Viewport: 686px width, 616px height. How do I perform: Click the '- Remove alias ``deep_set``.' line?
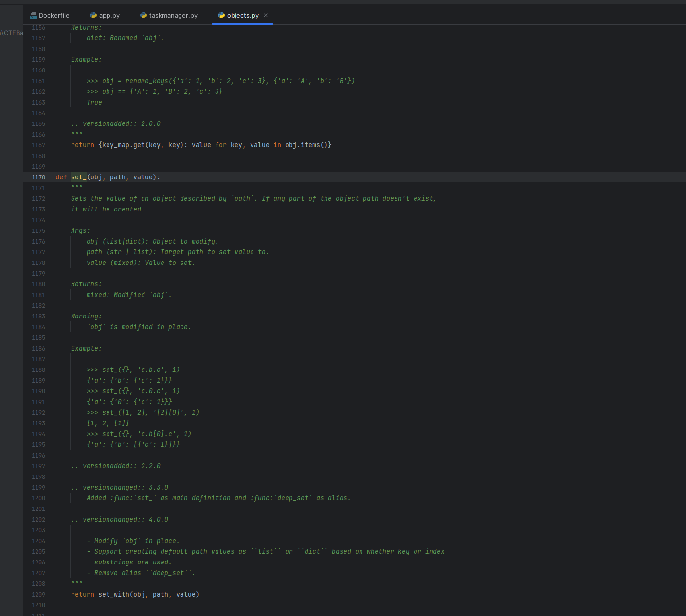(x=141, y=573)
